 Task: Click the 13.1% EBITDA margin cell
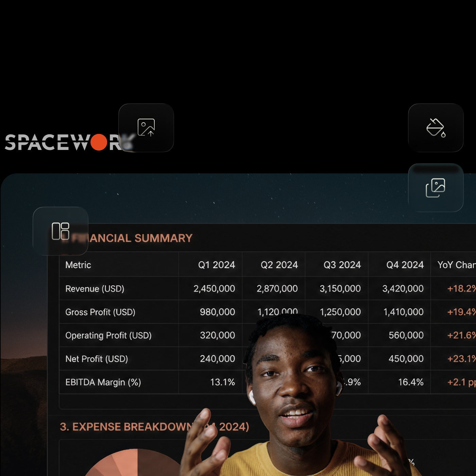[223, 382]
